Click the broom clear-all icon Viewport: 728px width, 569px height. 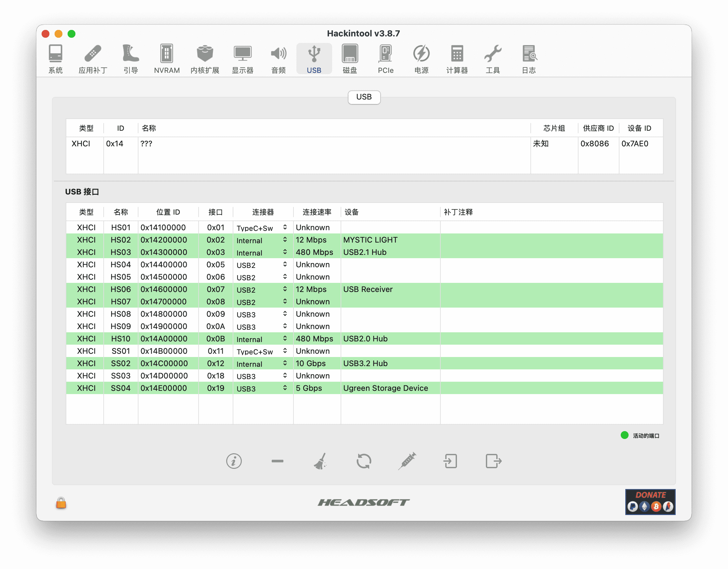coord(320,461)
